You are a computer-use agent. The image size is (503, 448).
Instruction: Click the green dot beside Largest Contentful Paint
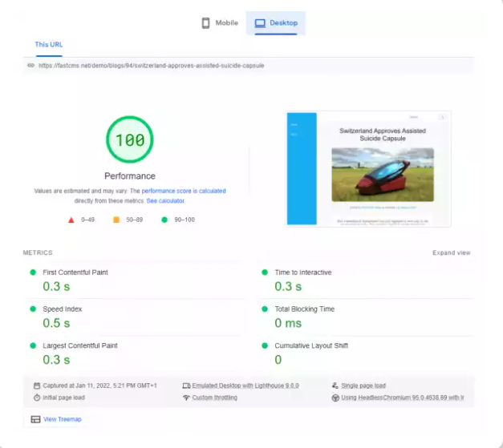click(x=33, y=345)
